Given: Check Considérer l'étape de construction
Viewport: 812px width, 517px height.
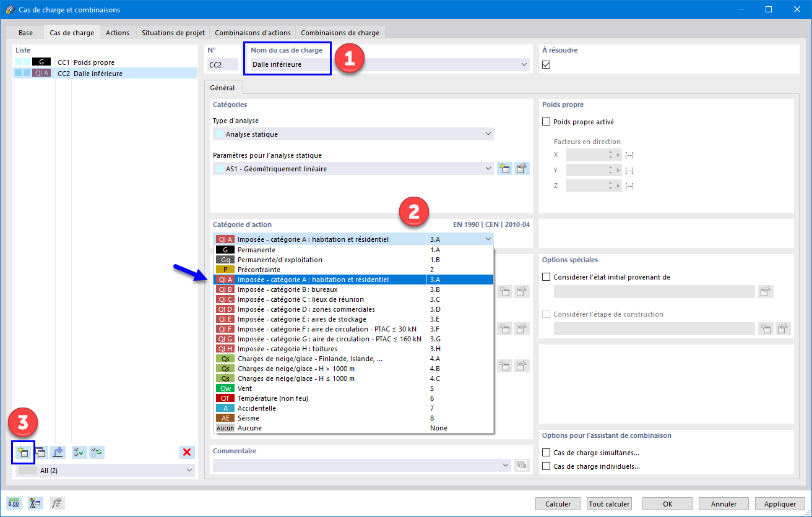Looking at the screenshot, I should (x=546, y=314).
